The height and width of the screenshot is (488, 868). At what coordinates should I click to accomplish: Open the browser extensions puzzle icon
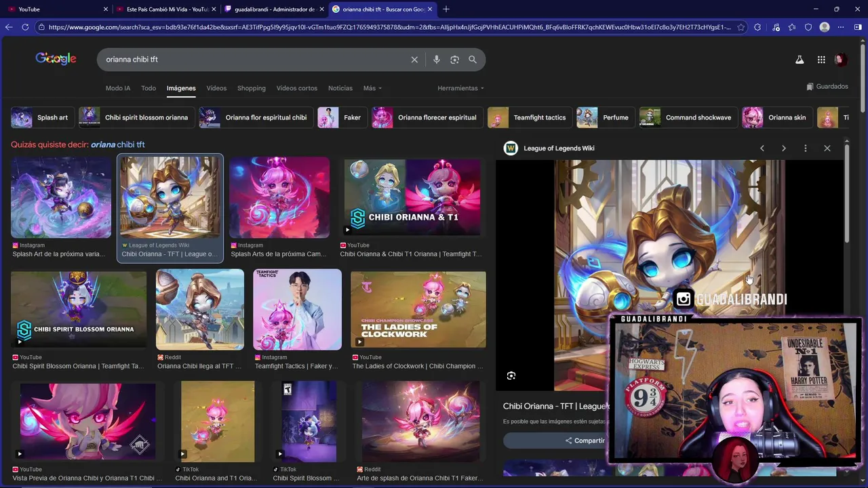(x=757, y=27)
